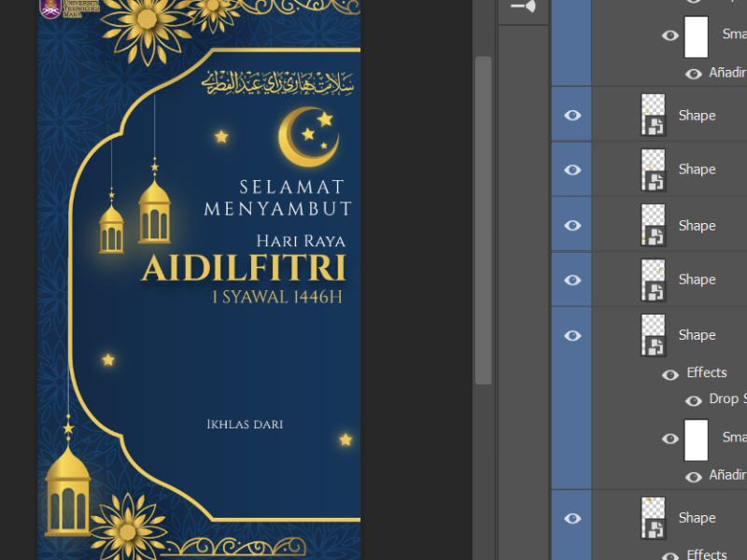Click the canvas vertical scrollbar thumb
747x560 pixels.
tap(483, 219)
